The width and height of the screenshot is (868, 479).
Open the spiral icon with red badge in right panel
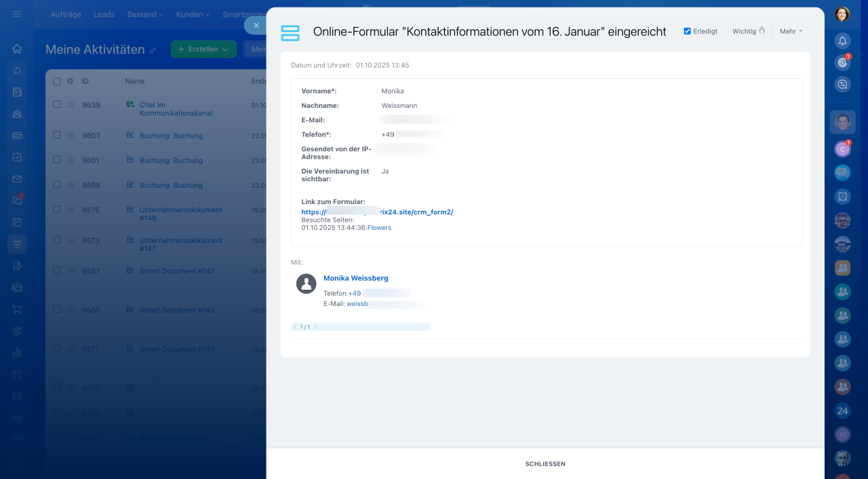(842, 62)
